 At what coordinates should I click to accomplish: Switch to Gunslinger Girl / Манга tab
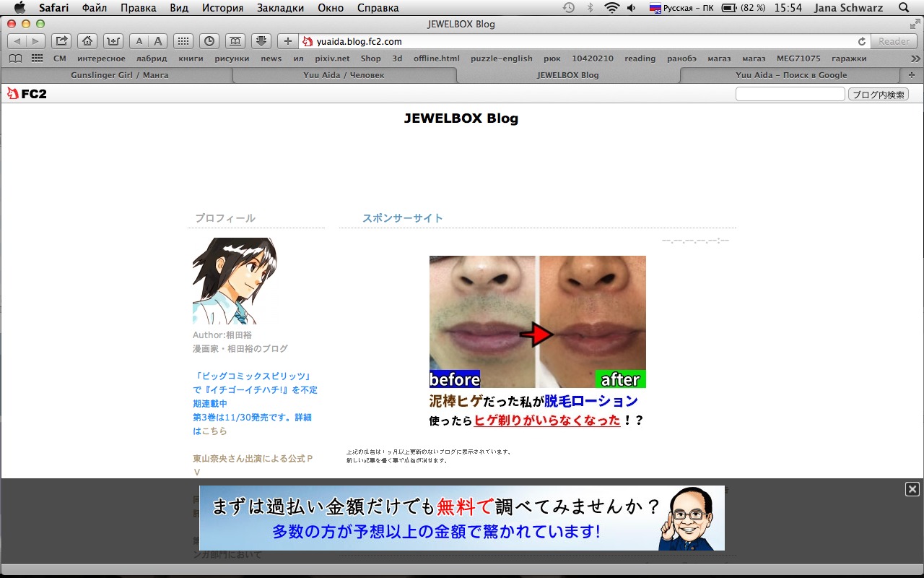(119, 75)
